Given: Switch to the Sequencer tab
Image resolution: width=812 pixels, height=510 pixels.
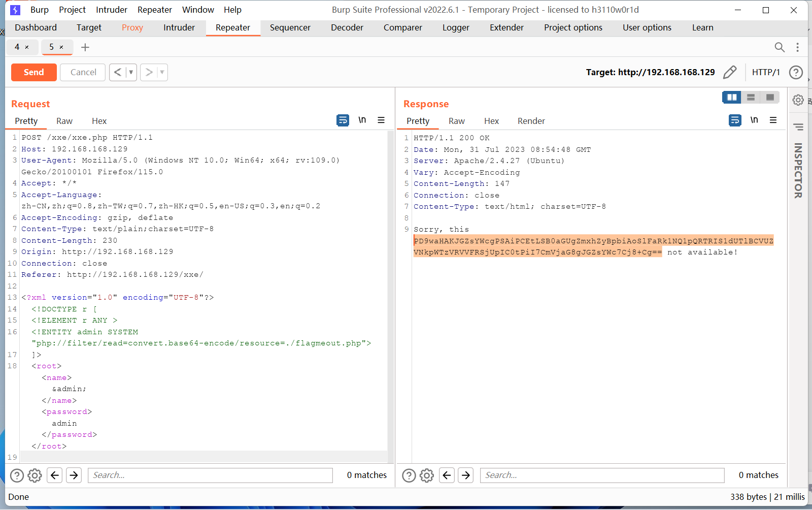Looking at the screenshot, I should coord(290,27).
